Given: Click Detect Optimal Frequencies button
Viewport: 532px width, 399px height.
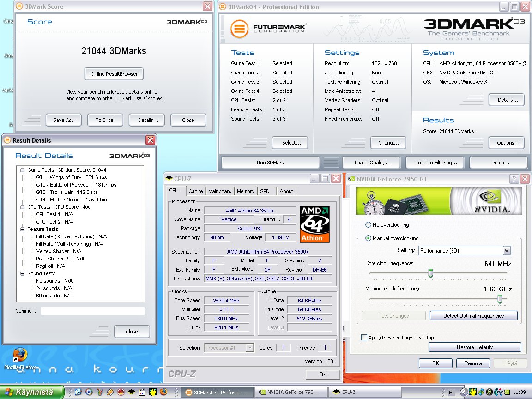Looking at the screenshot, I should [x=474, y=315].
